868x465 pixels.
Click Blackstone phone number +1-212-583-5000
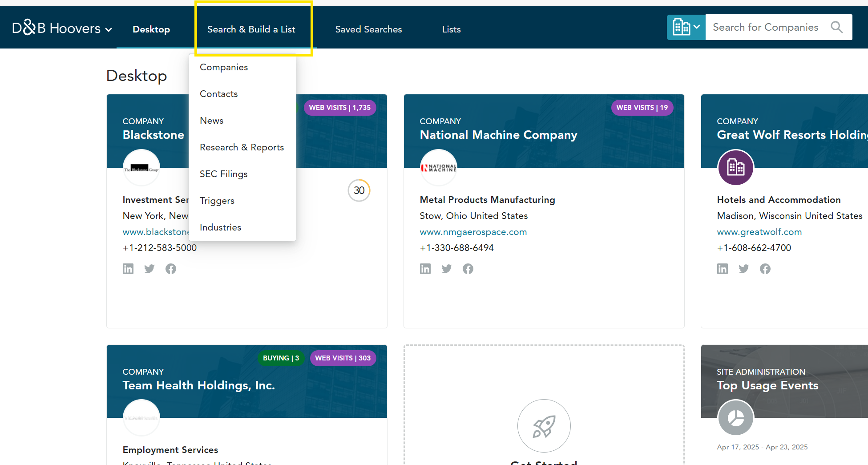point(160,248)
